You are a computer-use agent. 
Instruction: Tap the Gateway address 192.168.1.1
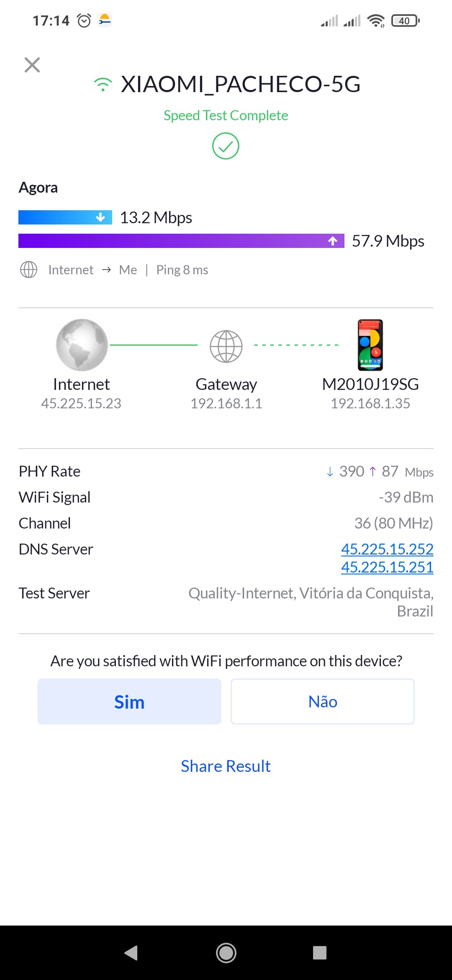226,403
